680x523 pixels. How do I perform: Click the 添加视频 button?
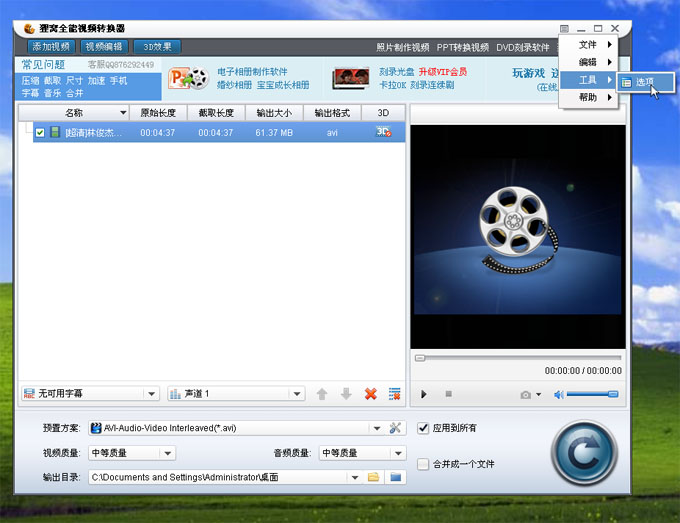point(51,46)
